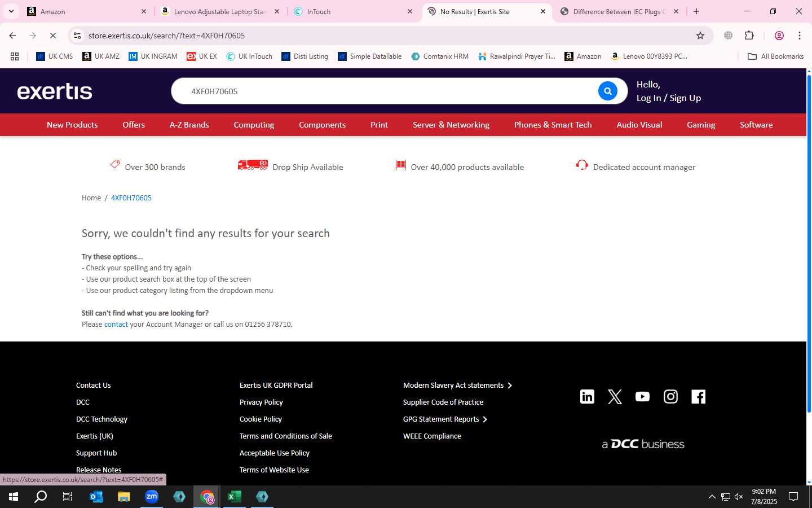The image size is (812, 508).
Task: Click Log In / Sign Up link
Action: 669,98
